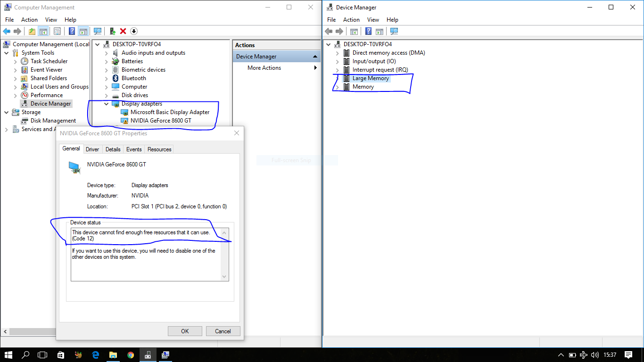Close NVIDIA GeForce 8600 GT Properties dialog
644x362 pixels.
click(237, 133)
